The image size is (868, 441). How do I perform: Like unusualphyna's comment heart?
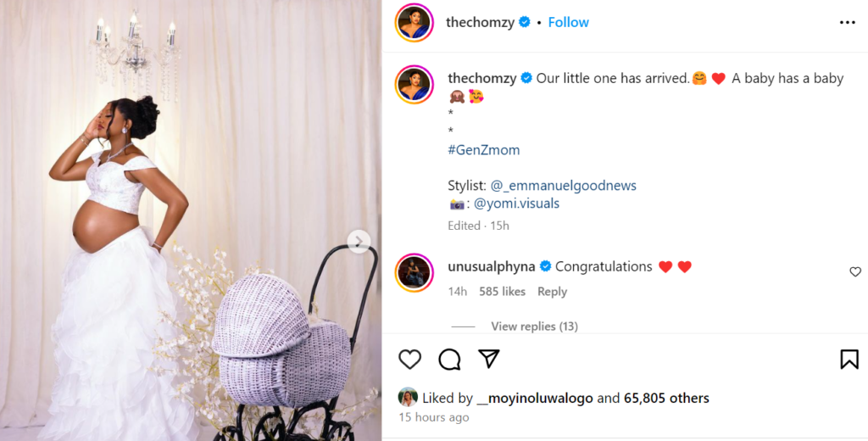[x=855, y=272]
